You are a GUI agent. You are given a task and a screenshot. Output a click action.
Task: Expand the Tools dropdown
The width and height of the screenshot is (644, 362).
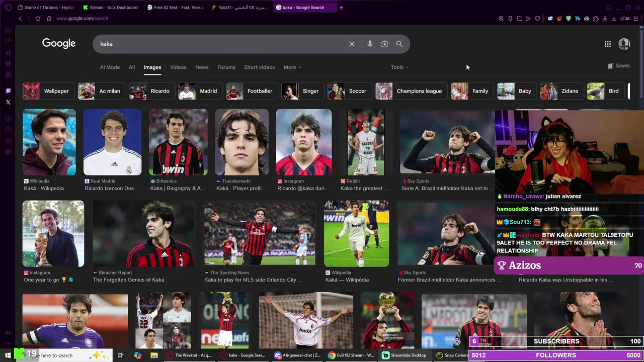tap(399, 67)
